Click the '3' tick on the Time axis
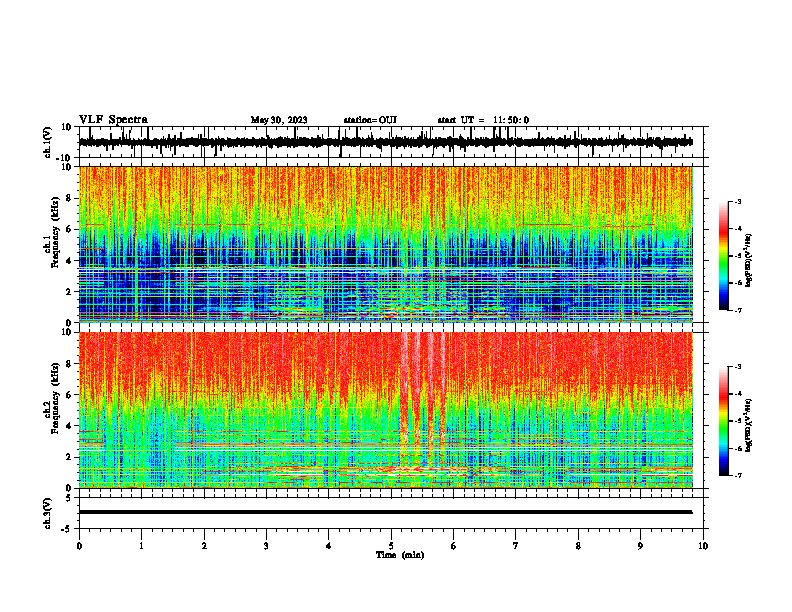Screen dimensions: 792x612 266,546
